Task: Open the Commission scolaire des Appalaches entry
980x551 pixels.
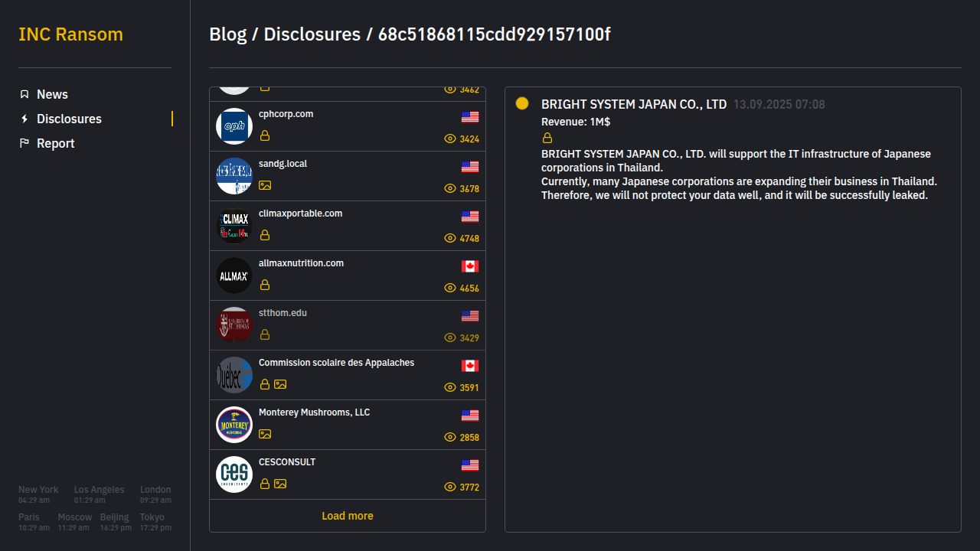Action: tap(336, 363)
